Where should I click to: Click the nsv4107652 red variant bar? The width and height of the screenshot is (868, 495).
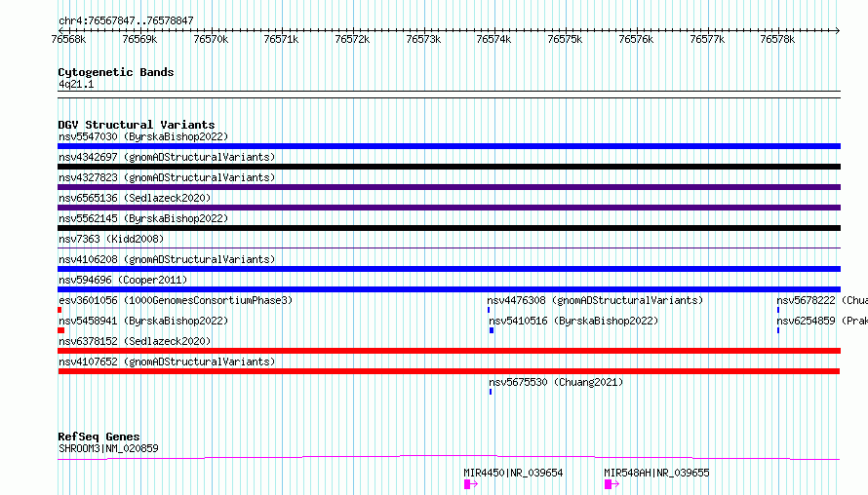coord(449,371)
